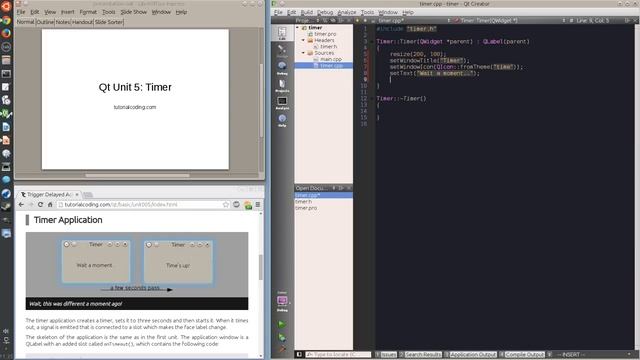
Task: Toggle the Qt Creator sidebar visibility button
Action: click(x=299, y=355)
